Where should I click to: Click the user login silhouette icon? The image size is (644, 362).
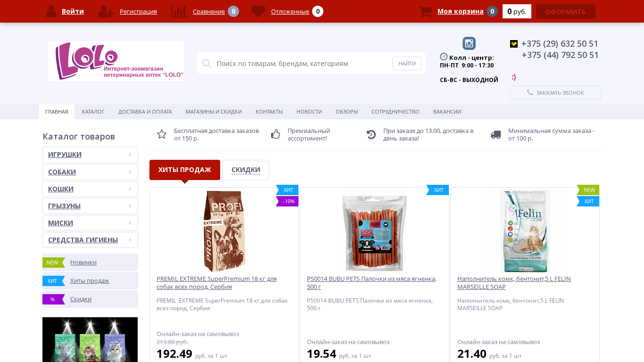click(51, 11)
